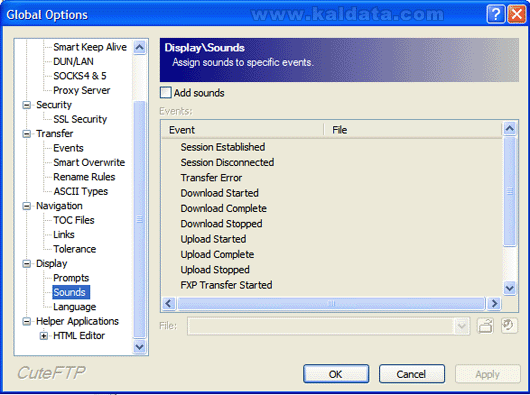Select the Security category

[54, 105]
